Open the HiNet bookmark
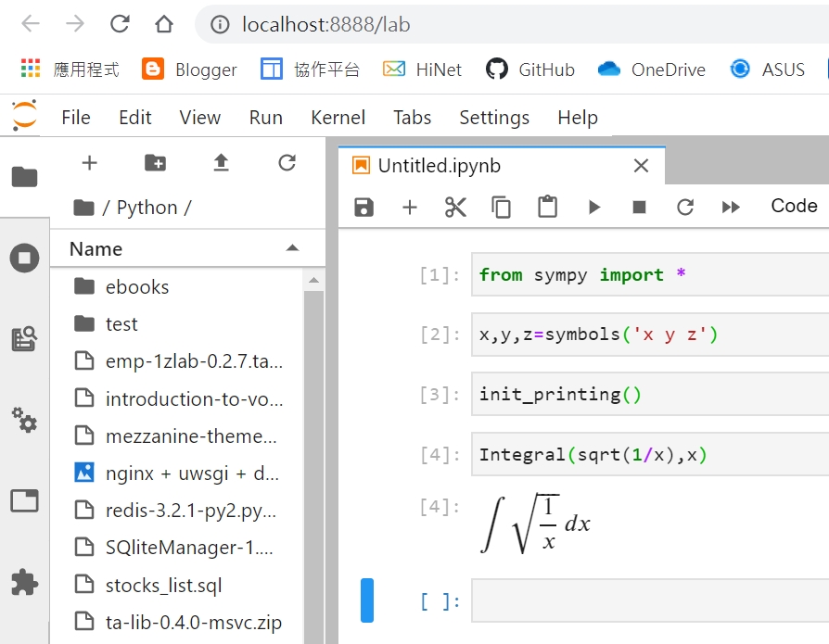The height and width of the screenshot is (644, 829). (x=423, y=69)
